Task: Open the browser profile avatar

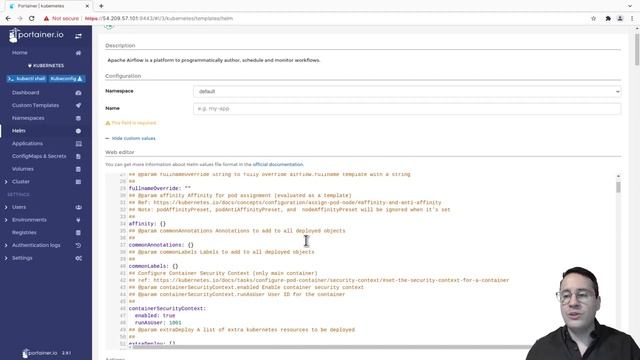Action: [620, 18]
